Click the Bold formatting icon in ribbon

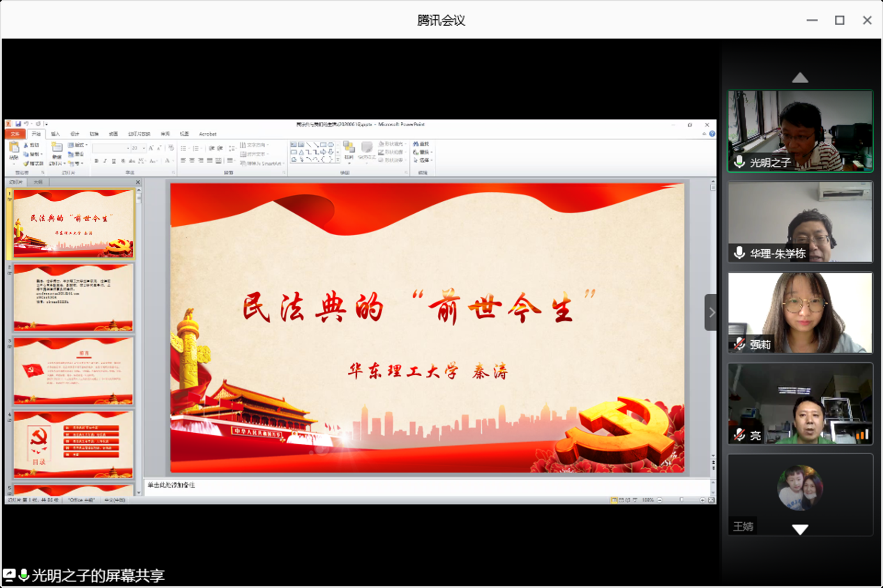(96, 161)
